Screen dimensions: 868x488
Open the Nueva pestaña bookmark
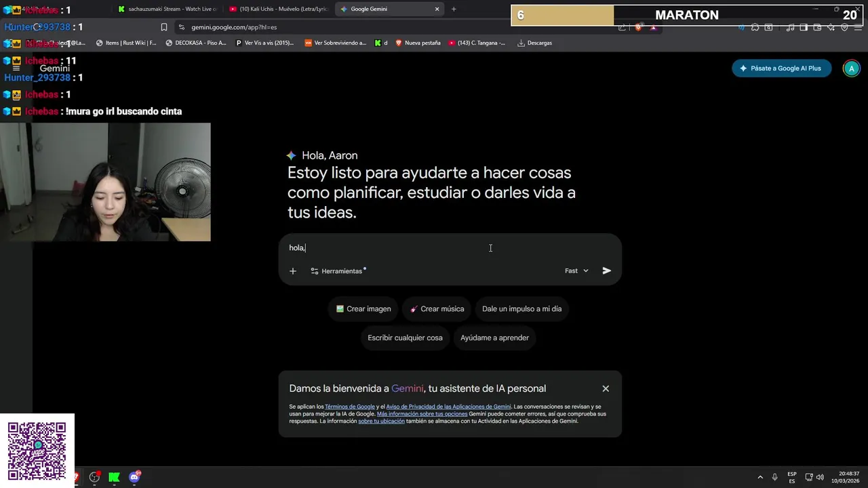(x=418, y=43)
